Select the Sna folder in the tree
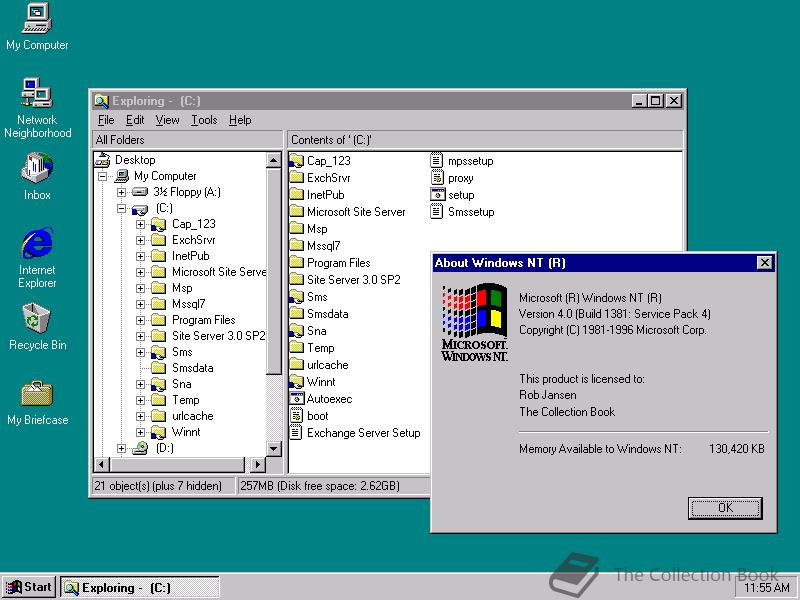 pyautogui.click(x=182, y=384)
